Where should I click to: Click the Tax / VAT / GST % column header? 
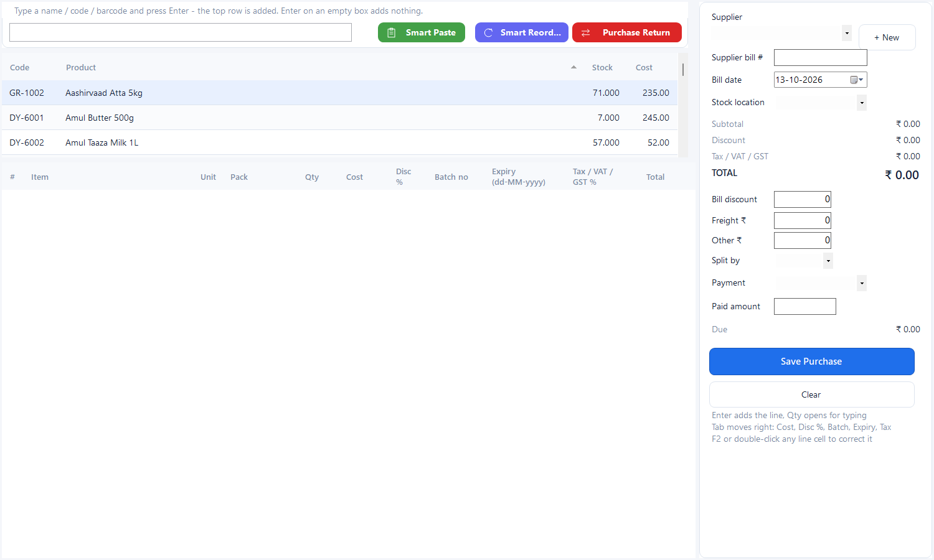coord(593,177)
